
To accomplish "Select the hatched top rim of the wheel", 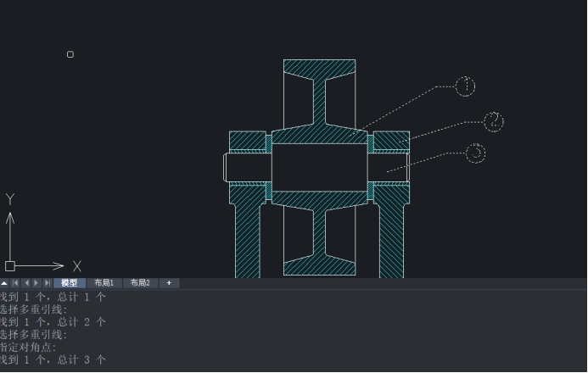I will 320,67.
